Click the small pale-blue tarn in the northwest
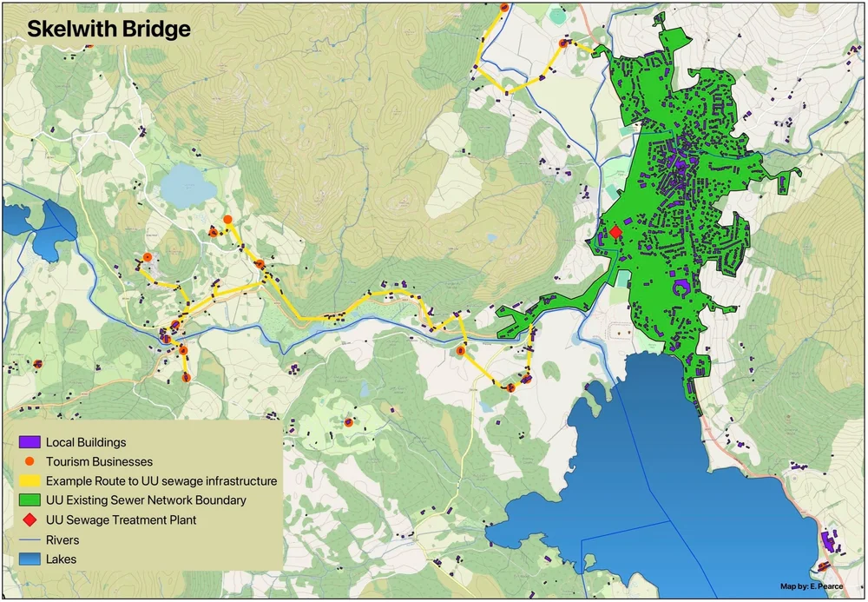The height and width of the screenshot is (602, 868). pos(187,186)
